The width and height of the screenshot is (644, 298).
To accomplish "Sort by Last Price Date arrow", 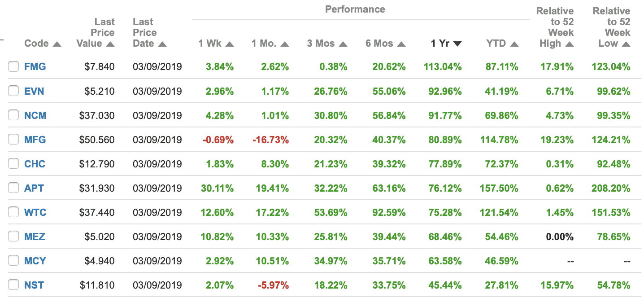I will click(x=162, y=44).
